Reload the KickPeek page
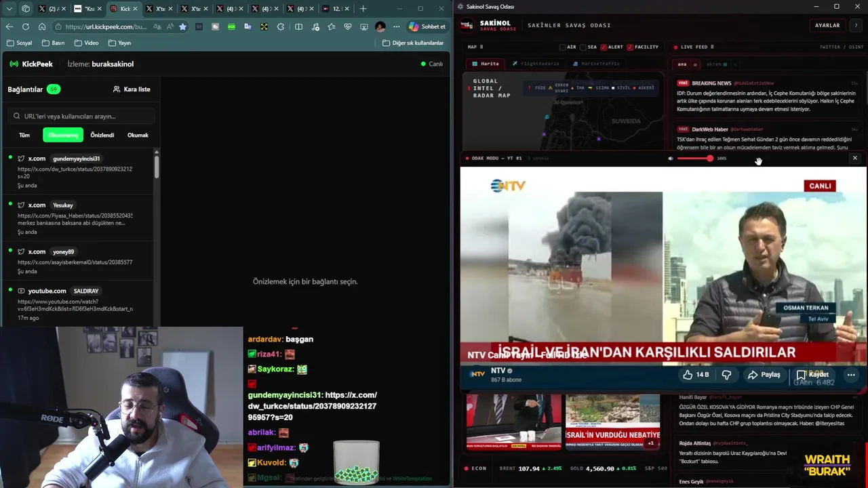Viewport: 868px width, 488px height. [x=26, y=26]
